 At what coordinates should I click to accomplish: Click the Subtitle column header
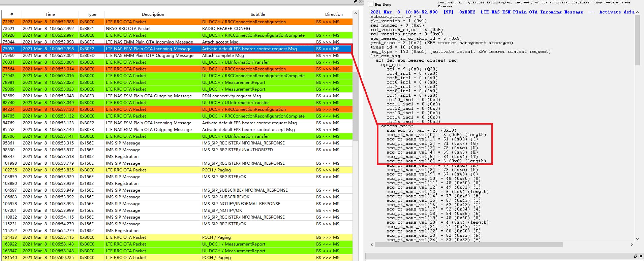coord(258,14)
